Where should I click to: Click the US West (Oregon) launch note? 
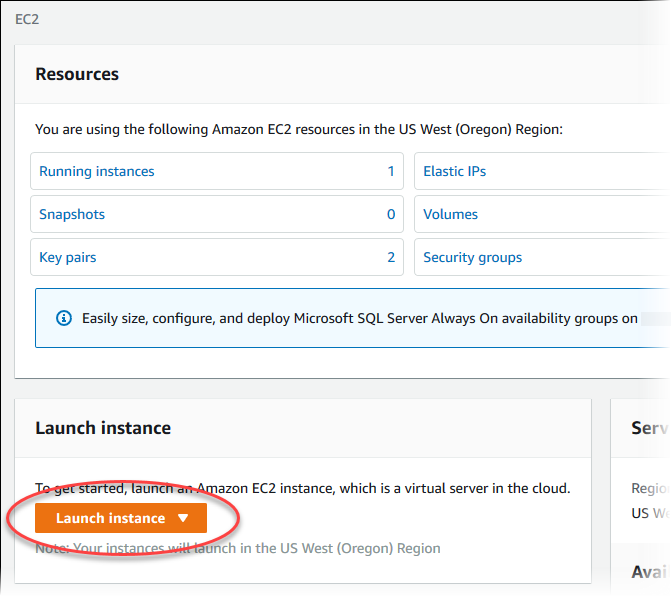238,548
